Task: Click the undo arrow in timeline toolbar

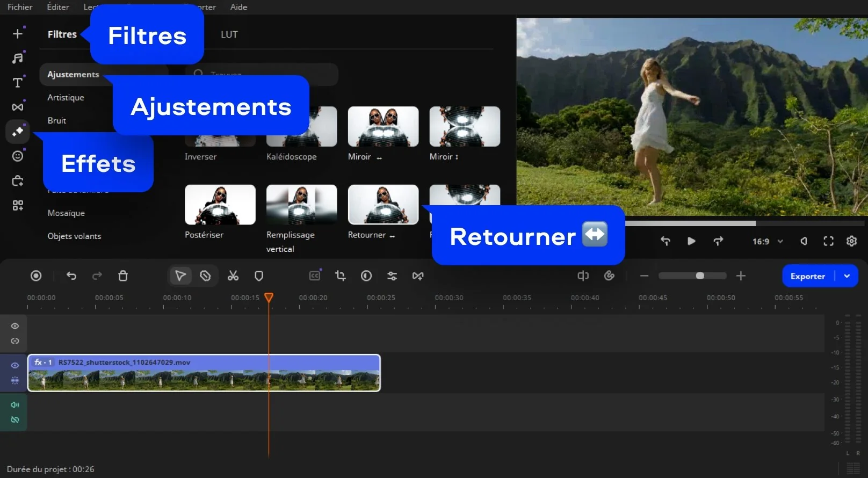Action: pos(71,276)
